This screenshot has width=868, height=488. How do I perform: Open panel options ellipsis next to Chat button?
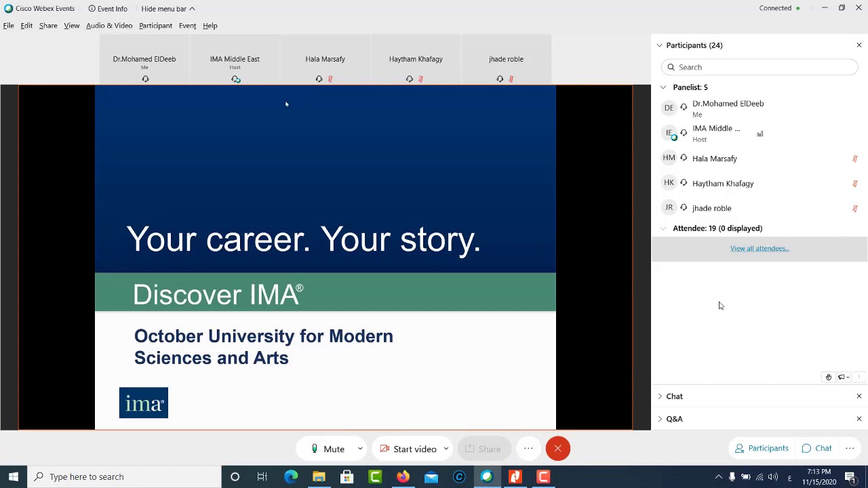pos(850,448)
